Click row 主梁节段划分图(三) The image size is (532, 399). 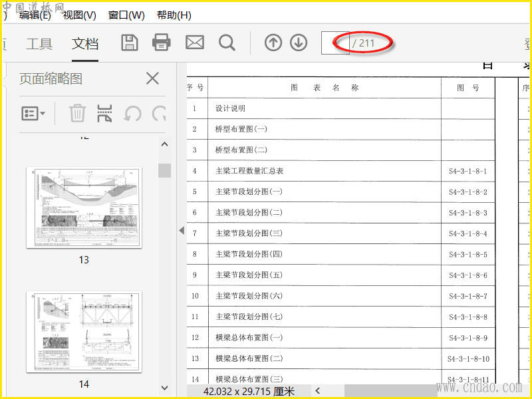pyautogui.click(x=341, y=233)
